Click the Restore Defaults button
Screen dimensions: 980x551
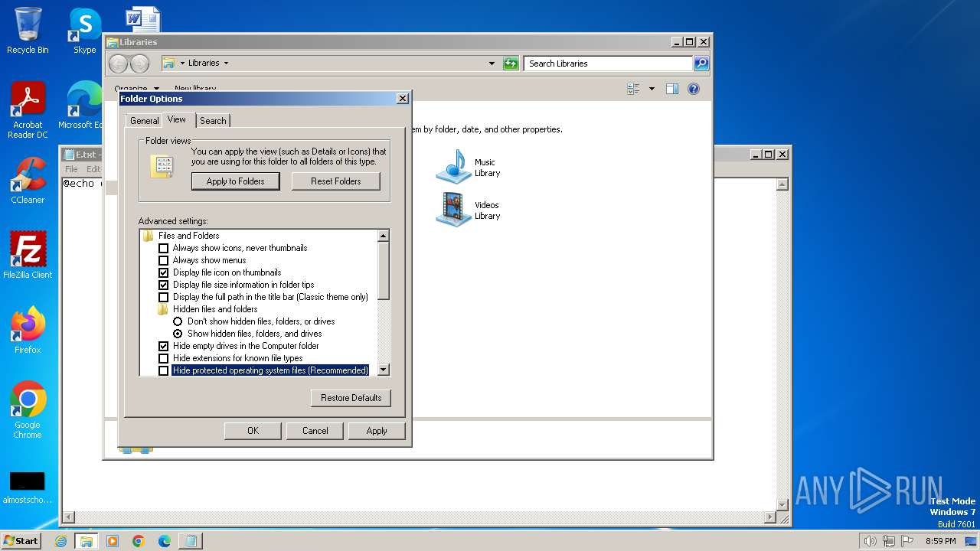[x=351, y=398]
